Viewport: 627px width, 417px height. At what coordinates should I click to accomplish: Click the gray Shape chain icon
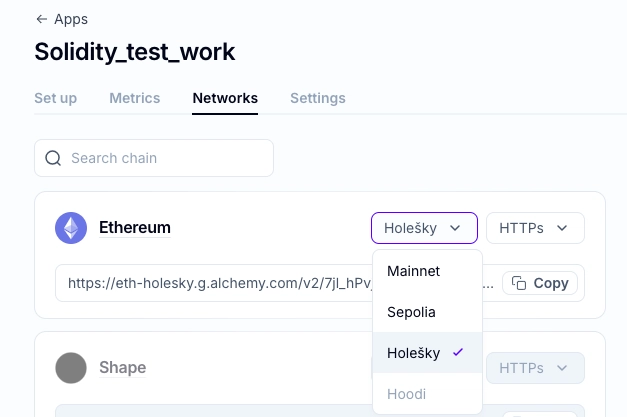tap(71, 368)
